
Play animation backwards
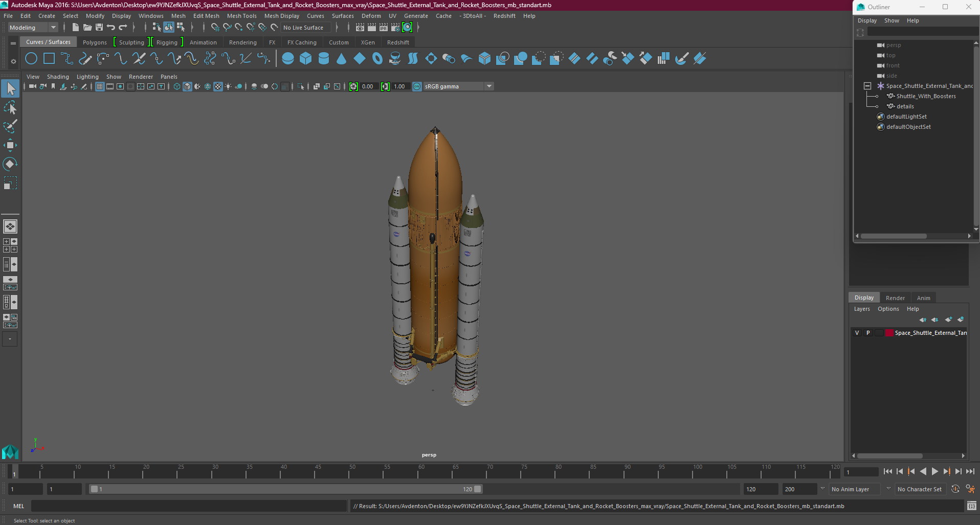coord(923,472)
